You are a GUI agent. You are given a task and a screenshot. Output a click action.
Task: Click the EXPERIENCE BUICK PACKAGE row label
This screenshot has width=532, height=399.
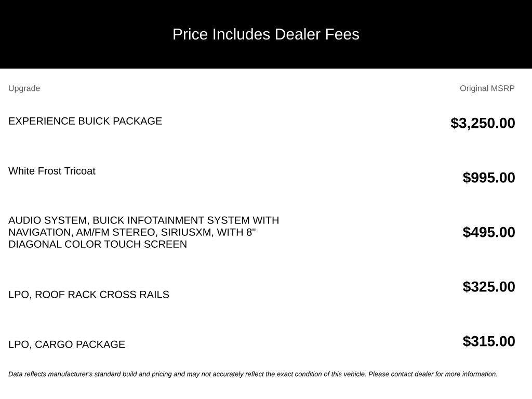[85, 121]
